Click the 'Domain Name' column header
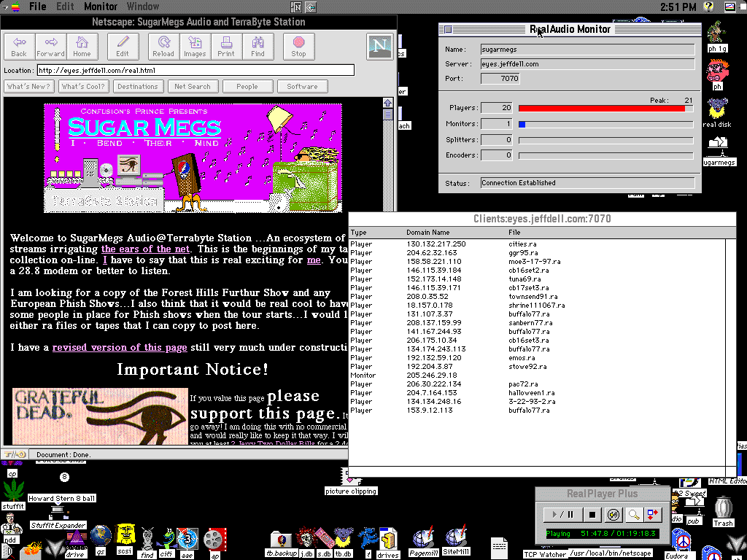 427,233
